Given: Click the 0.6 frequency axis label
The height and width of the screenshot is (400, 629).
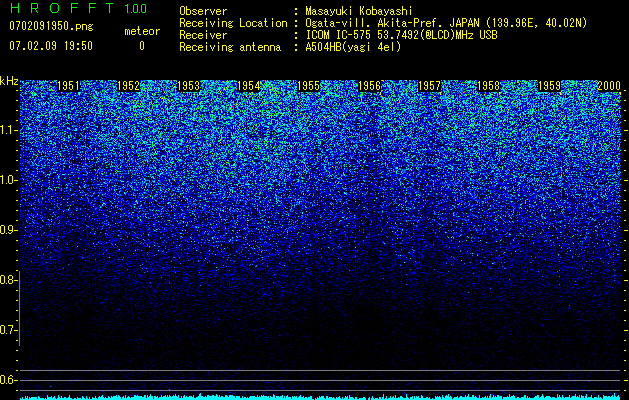Looking at the screenshot, I should click(8, 380).
